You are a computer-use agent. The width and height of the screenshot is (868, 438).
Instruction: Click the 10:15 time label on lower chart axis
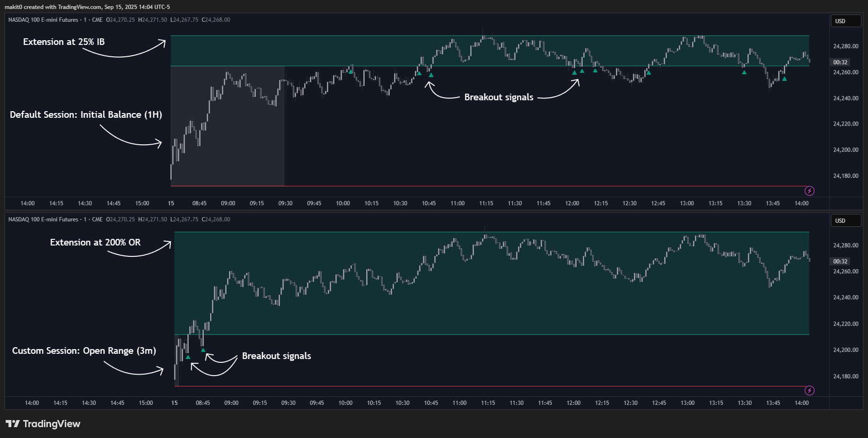coord(374,403)
